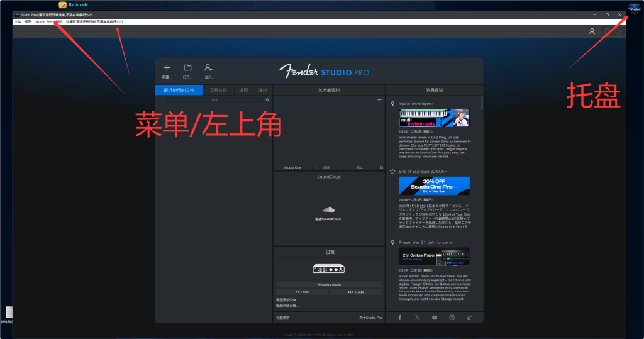
Task: Open the artist profile three-dots menu
Action: (379, 100)
